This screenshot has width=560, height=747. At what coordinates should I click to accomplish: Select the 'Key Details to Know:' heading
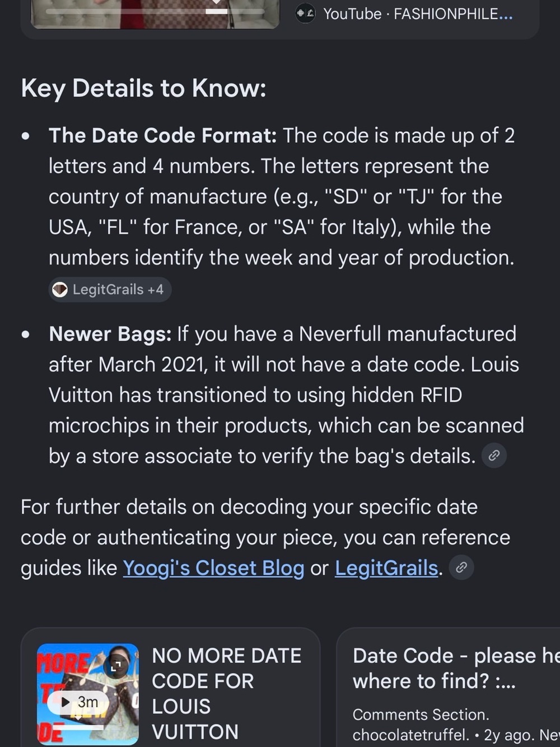(143, 89)
